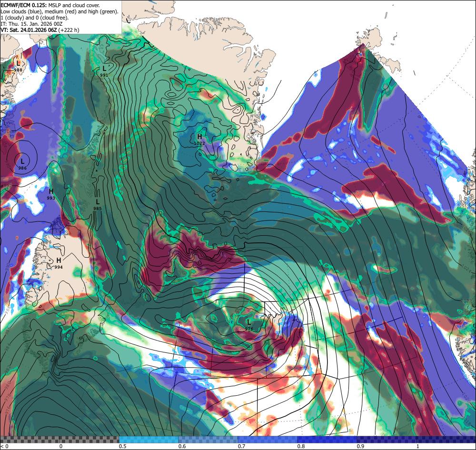
Task: Click the low pressure center labeled 986
Action: 22,163
